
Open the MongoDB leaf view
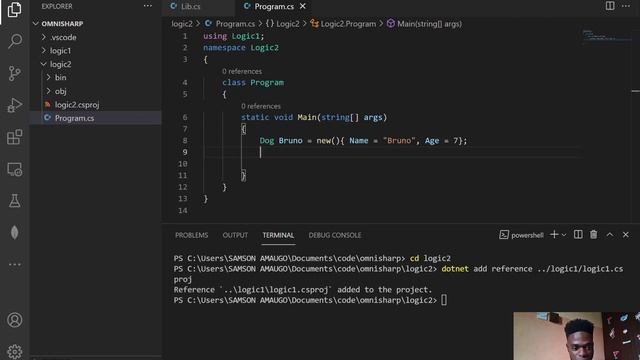15,233
